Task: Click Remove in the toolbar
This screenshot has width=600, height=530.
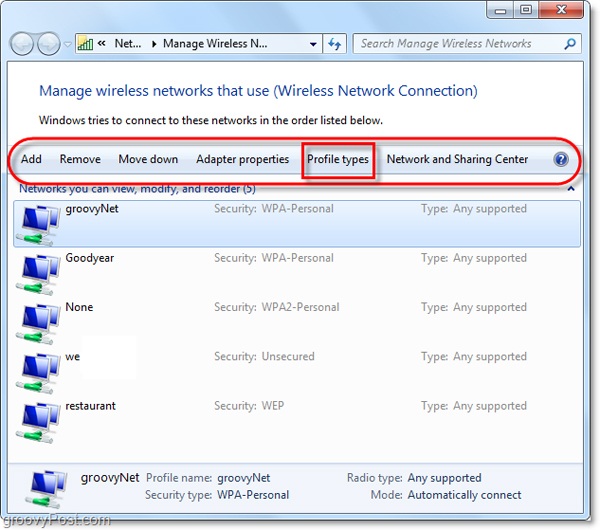Action: [x=80, y=159]
